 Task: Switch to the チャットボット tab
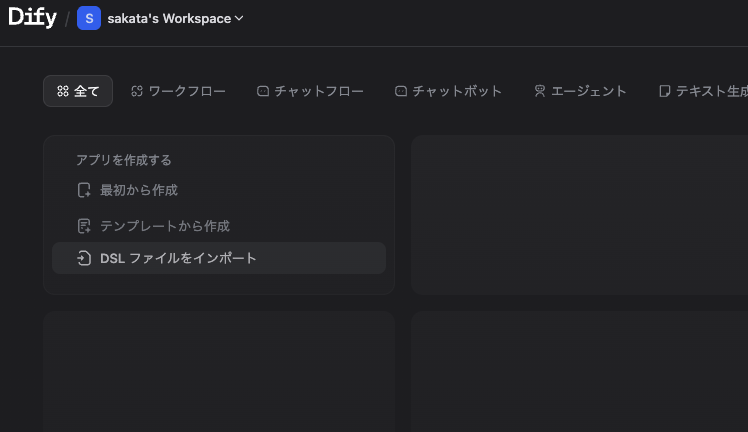click(x=448, y=91)
